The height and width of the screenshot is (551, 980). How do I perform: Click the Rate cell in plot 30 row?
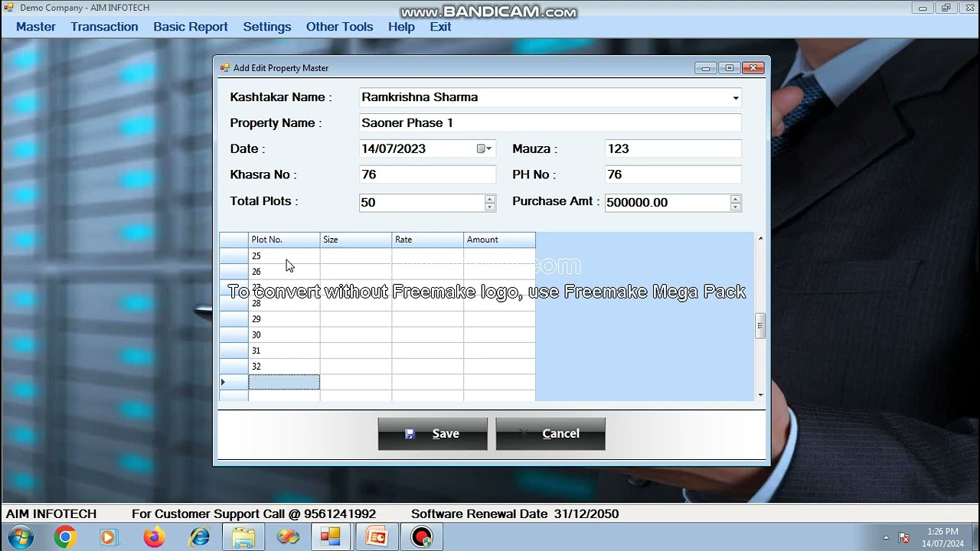[427, 334]
